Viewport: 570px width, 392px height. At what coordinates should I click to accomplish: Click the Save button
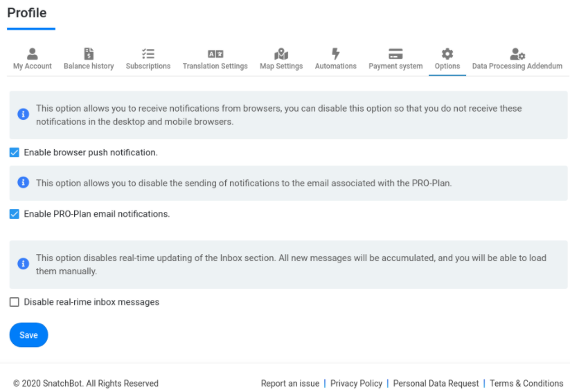click(x=28, y=335)
